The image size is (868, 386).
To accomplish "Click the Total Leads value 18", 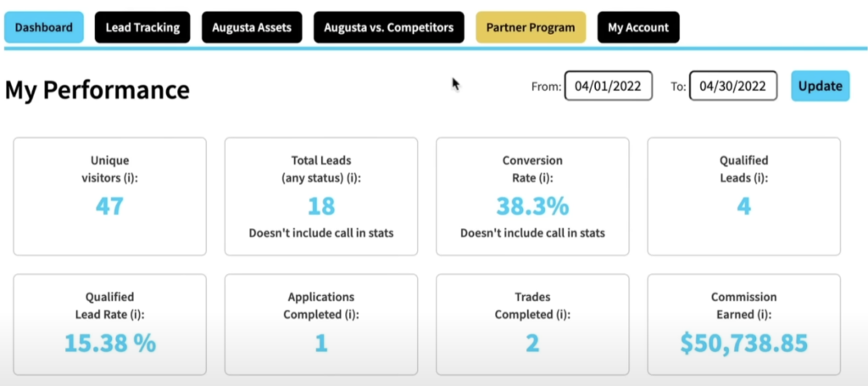I will point(321,206).
